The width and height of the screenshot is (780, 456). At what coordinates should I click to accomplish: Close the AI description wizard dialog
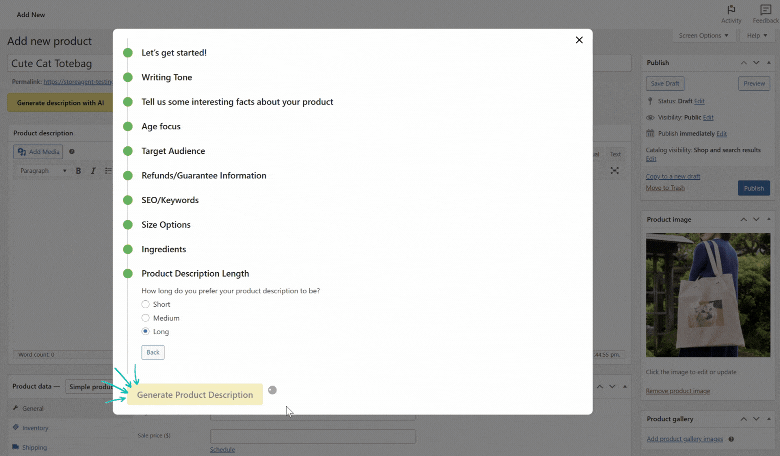point(579,40)
